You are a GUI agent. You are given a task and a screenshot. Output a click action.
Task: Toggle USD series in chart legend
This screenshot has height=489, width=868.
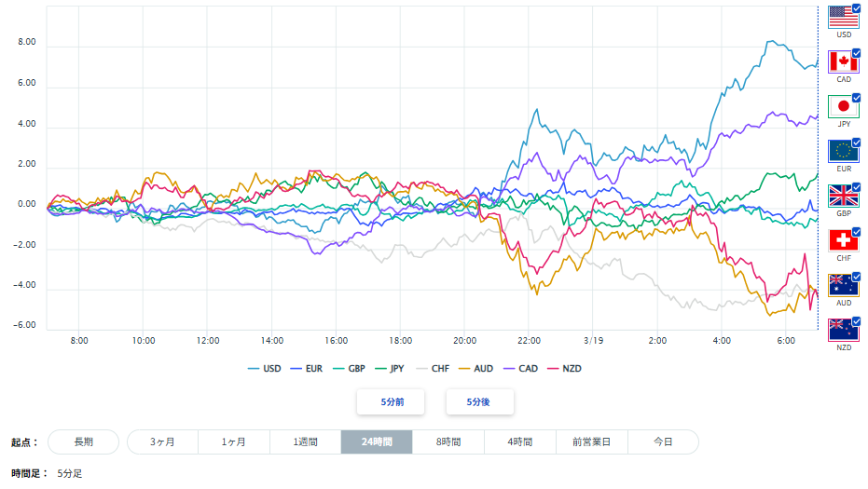(265, 369)
